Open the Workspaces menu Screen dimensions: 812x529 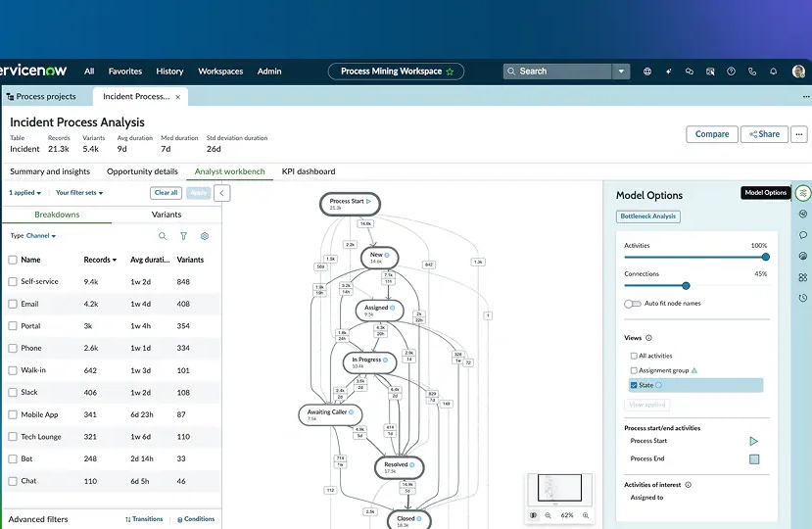tap(220, 72)
